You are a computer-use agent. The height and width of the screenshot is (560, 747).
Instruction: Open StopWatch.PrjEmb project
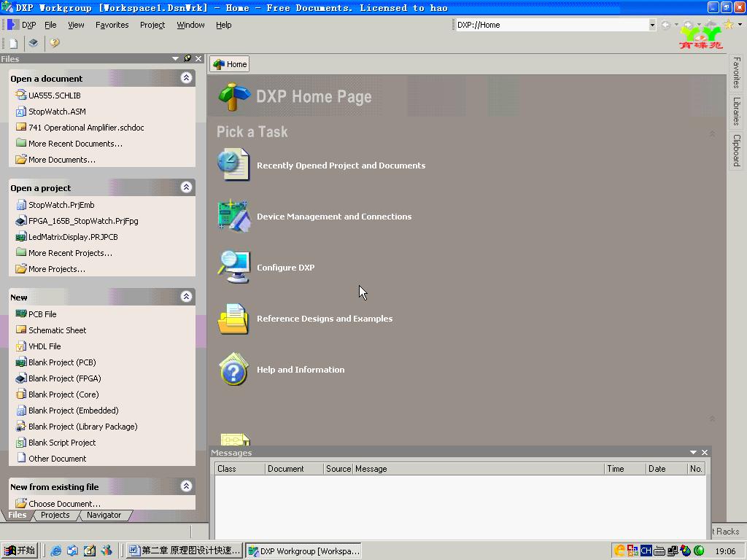(x=61, y=205)
